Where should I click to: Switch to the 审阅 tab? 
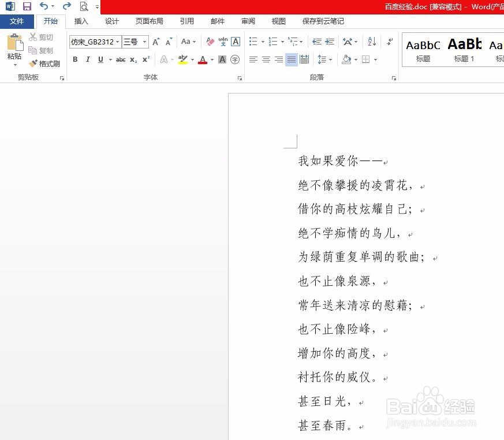point(248,21)
